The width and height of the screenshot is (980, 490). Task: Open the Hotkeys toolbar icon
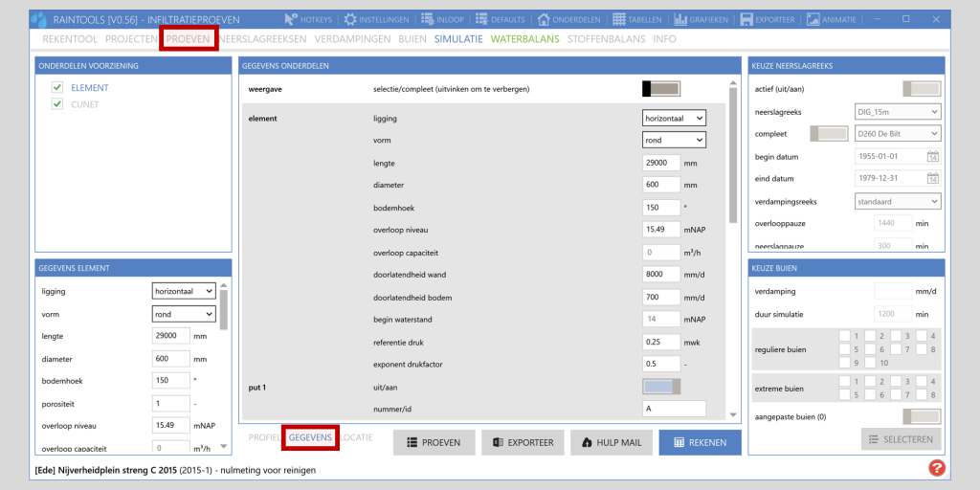point(292,19)
